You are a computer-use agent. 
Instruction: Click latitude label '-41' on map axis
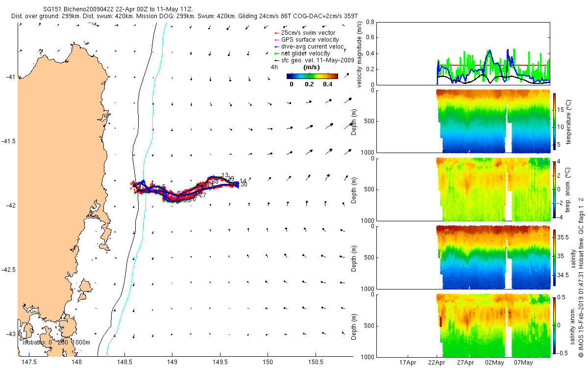(10, 77)
